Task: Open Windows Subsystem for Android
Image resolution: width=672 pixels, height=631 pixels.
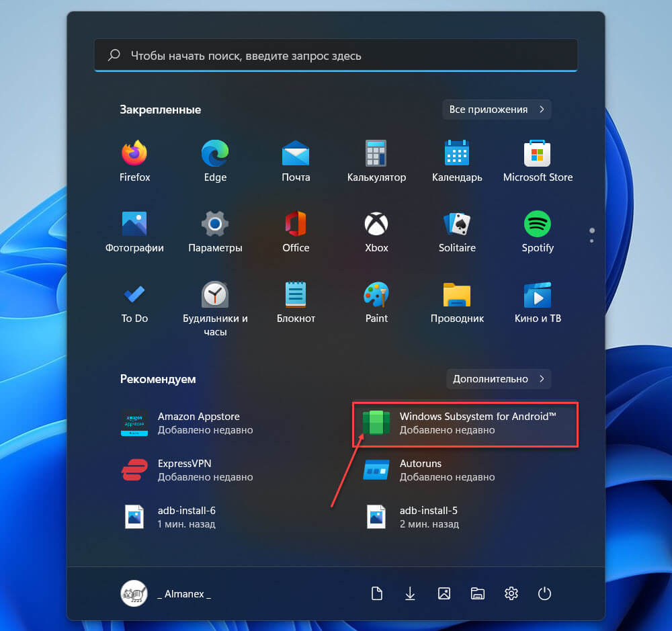Action: [x=466, y=423]
